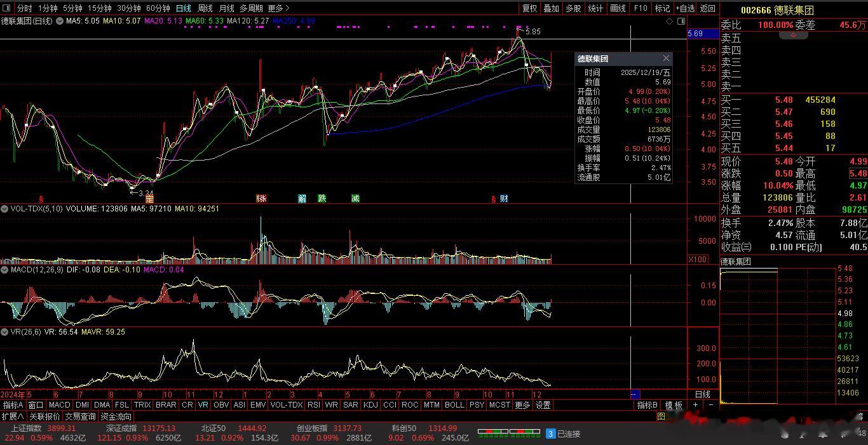
Task: Click the diamond marker icon at chart top-right
Action: point(670,22)
